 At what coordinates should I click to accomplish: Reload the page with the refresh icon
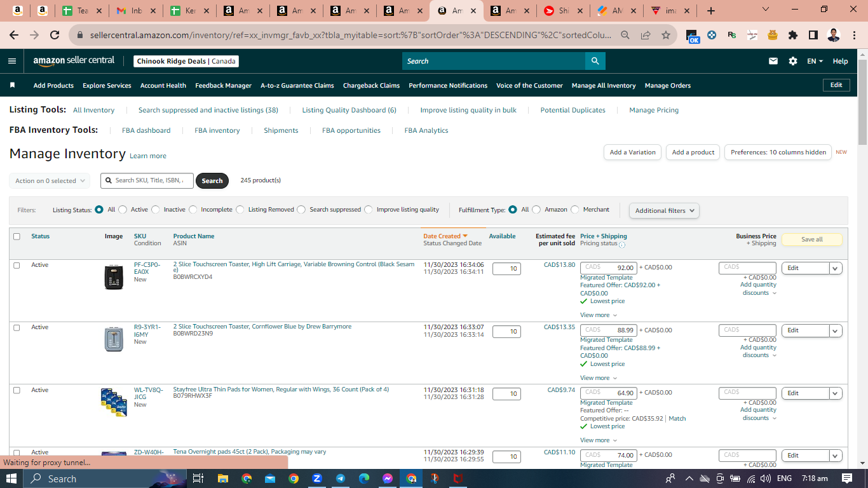point(55,36)
